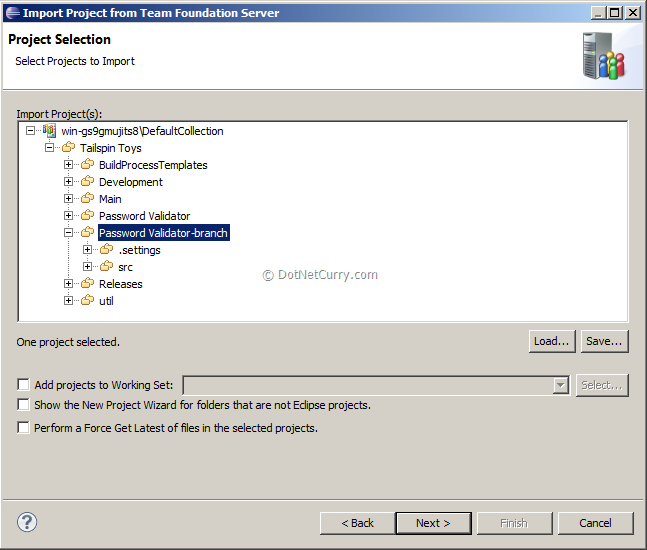This screenshot has height=550, width=647.
Task: Proceed with the Next > button
Action: [433, 523]
